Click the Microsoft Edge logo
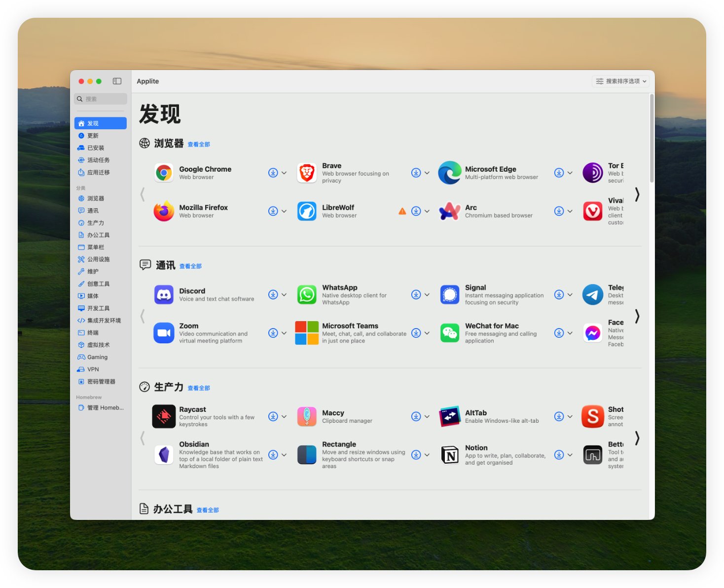 pyautogui.click(x=450, y=173)
